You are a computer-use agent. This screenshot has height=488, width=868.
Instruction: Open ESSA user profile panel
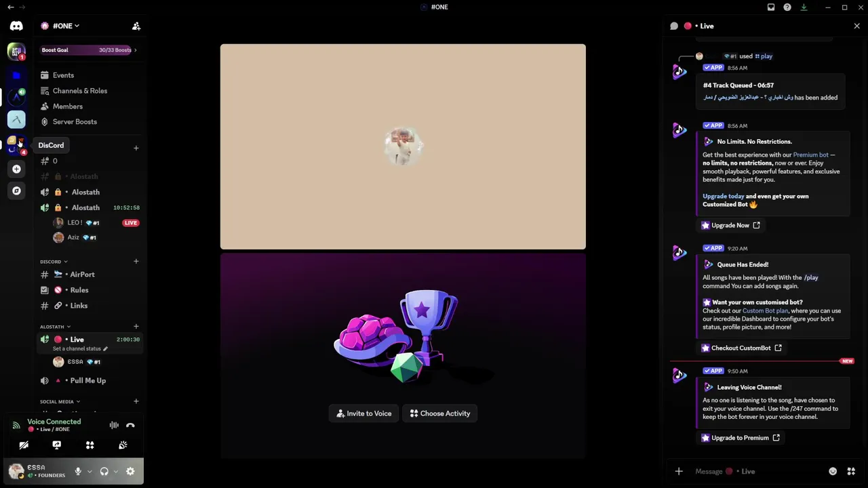pyautogui.click(x=38, y=472)
